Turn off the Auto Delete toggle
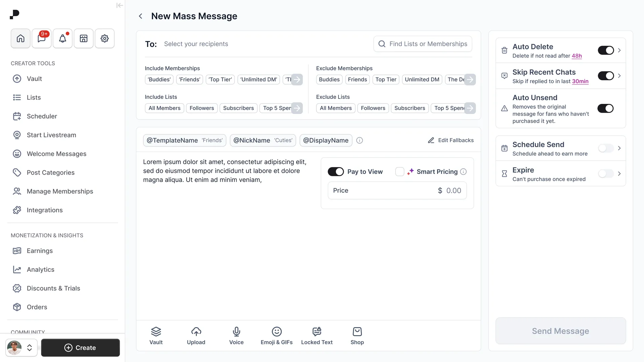 click(605, 50)
